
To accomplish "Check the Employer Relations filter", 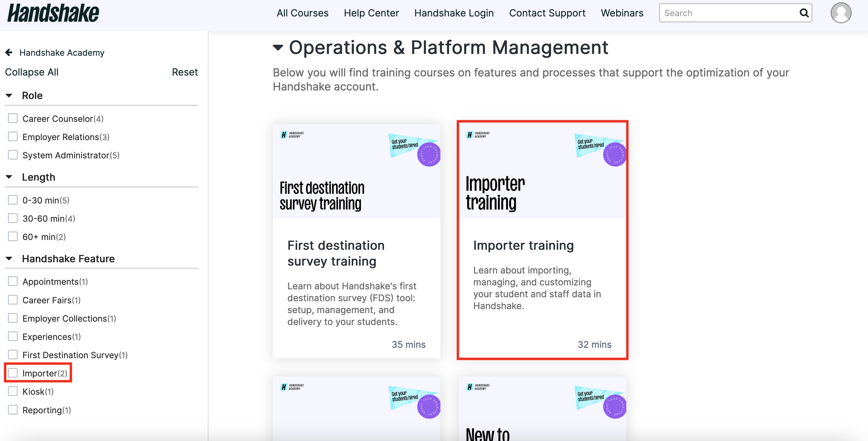I will [x=13, y=136].
